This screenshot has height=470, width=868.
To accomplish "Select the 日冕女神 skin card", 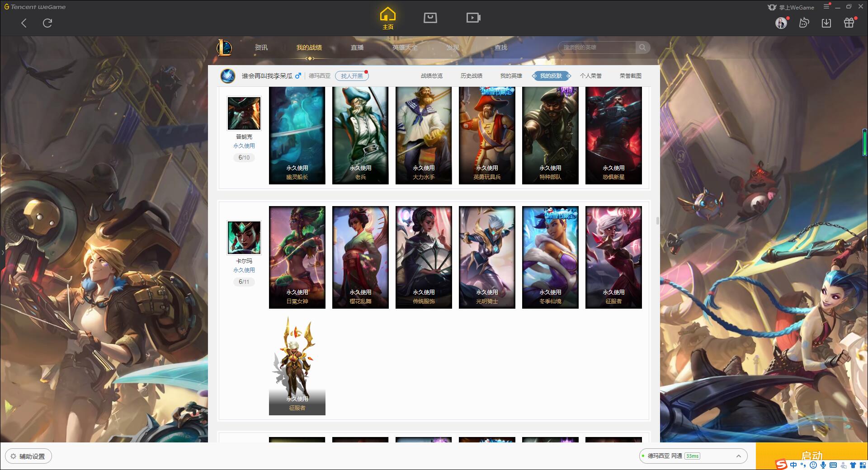I will point(297,258).
